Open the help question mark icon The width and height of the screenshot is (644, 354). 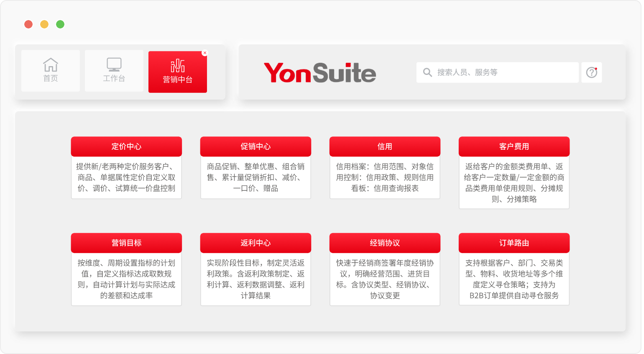click(591, 72)
